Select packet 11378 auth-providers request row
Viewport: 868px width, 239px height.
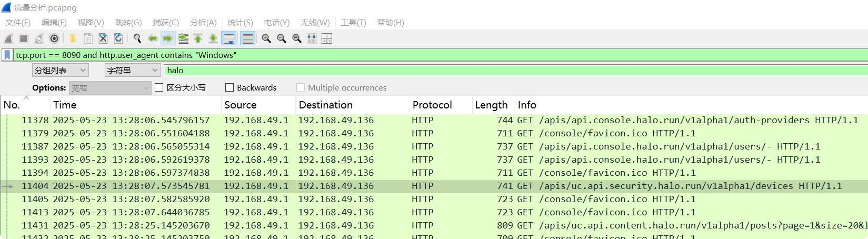[x=434, y=120]
